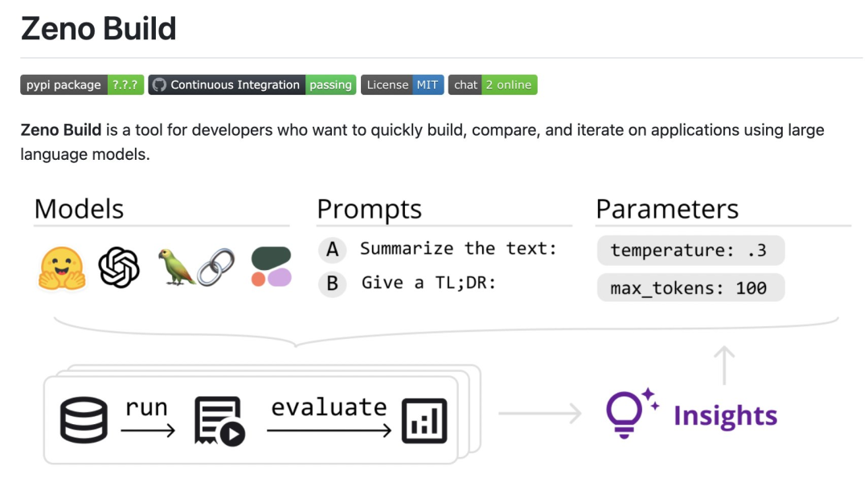Click the chain link icon

[217, 268]
